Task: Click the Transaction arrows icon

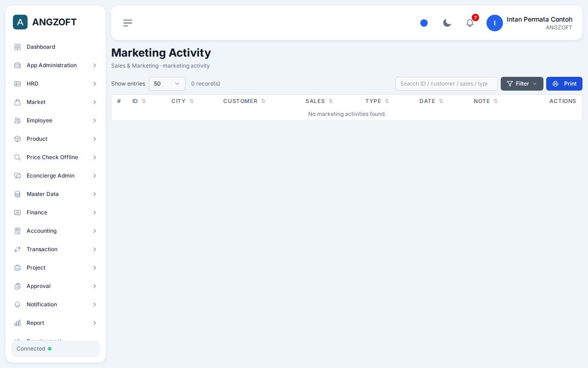Action: [x=17, y=249]
